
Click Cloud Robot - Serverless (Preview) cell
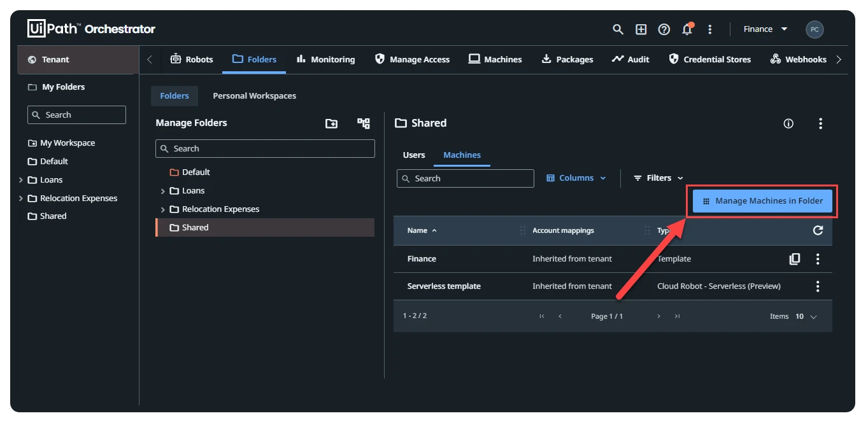coord(718,286)
